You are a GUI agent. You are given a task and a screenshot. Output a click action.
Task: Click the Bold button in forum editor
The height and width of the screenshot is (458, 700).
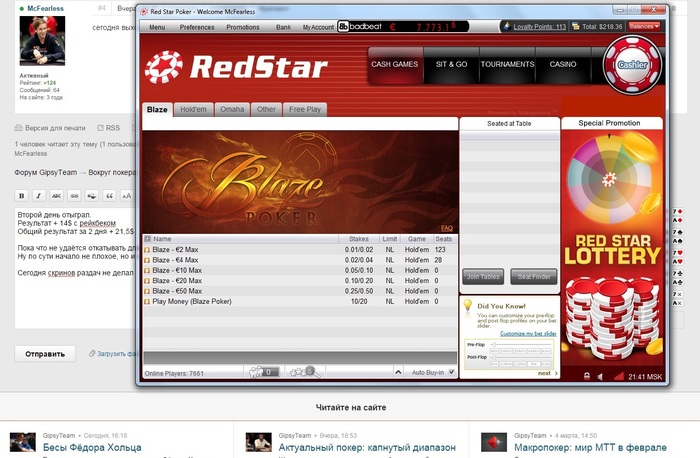[x=21, y=196]
